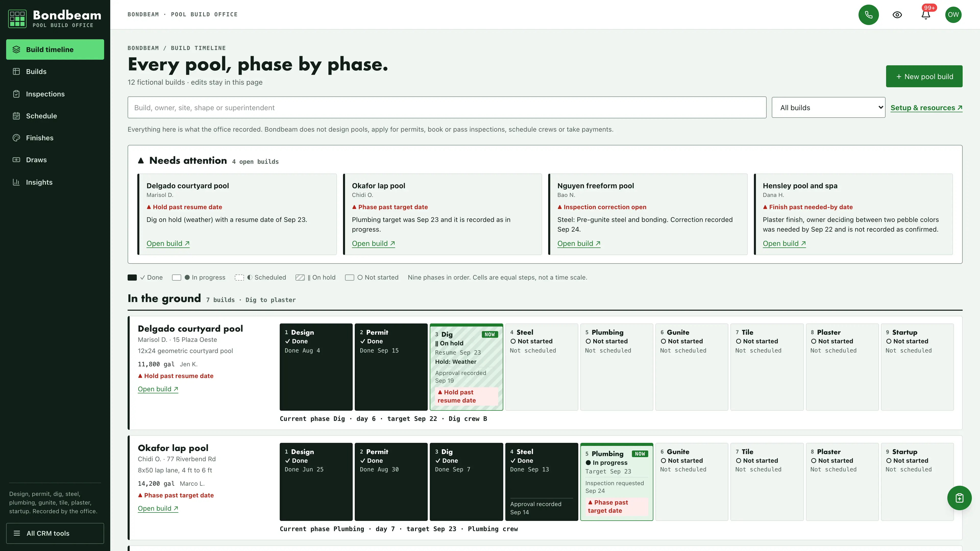The width and height of the screenshot is (980, 551).
Task: Click Okafor's Steel Done phase cell
Action: [x=542, y=482]
